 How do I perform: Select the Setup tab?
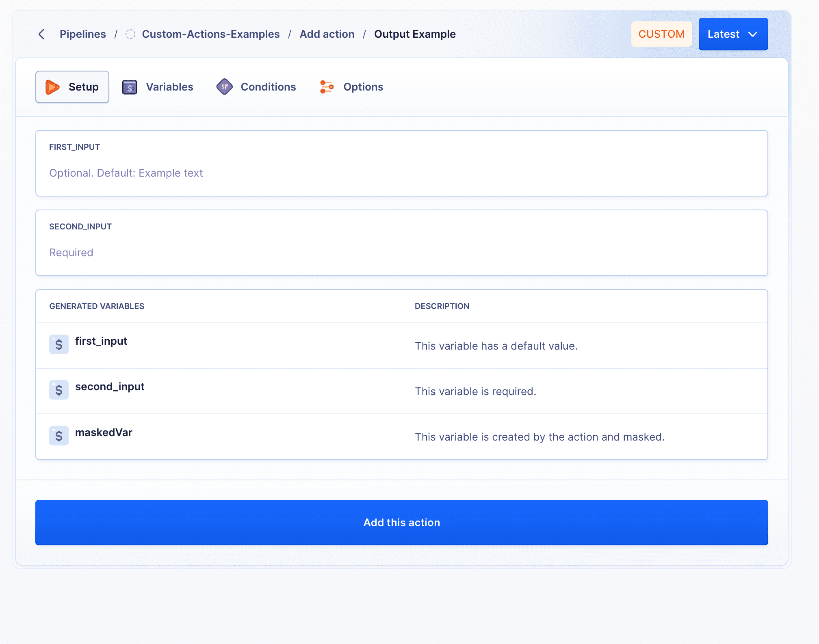pyautogui.click(x=72, y=86)
